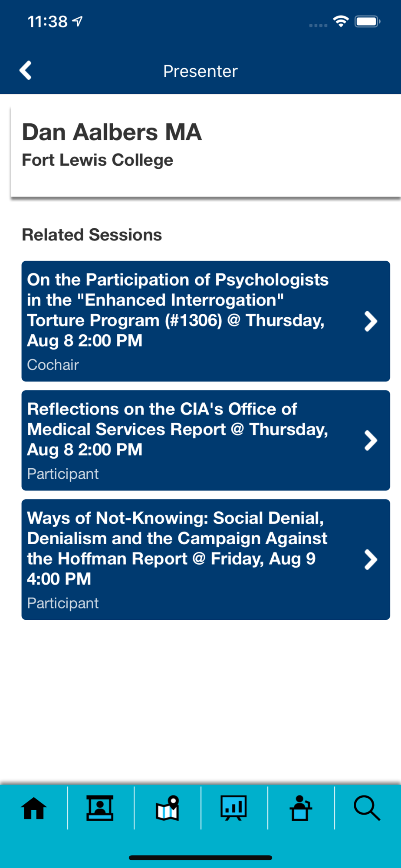The height and width of the screenshot is (868, 401).
Task: Tap the Related Sessions heading
Action: click(92, 235)
